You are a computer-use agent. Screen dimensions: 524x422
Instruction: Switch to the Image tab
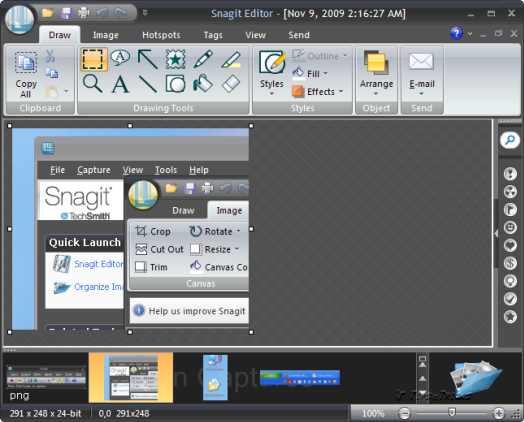coord(106,35)
